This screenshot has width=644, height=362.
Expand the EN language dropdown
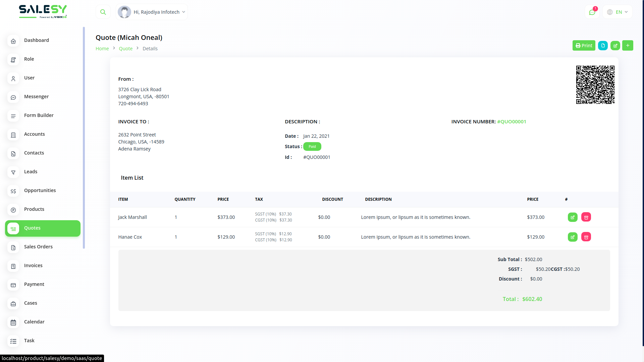[x=618, y=12]
